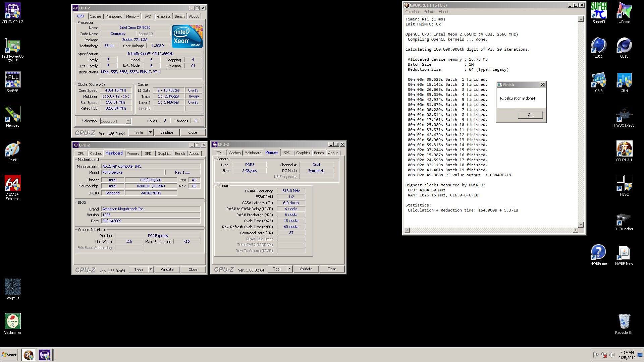Open the SuperPi desktop shortcut

(x=599, y=13)
